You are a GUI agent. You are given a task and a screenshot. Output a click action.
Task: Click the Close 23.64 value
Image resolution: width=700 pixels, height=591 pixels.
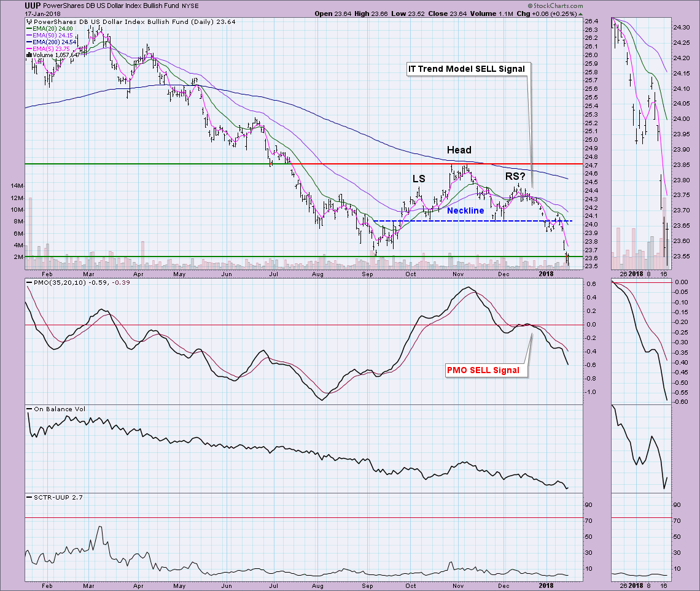pyautogui.click(x=447, y=14)
